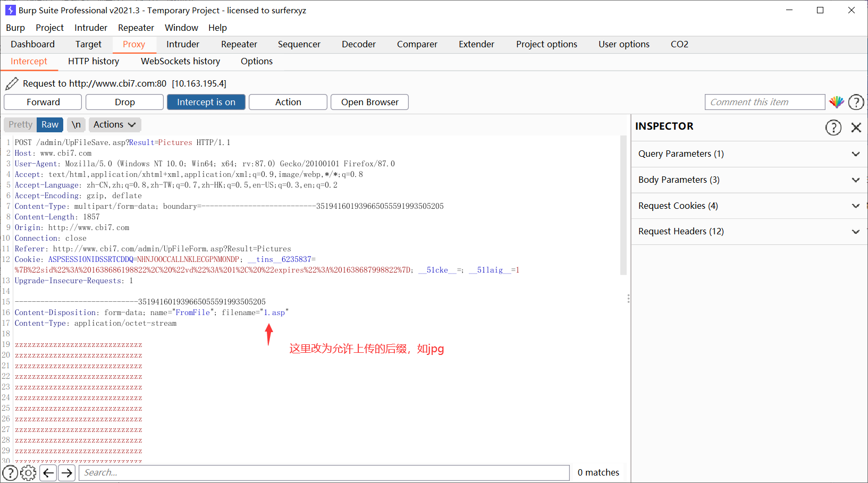Switch to Intruder tool tab

coord(183,44)
